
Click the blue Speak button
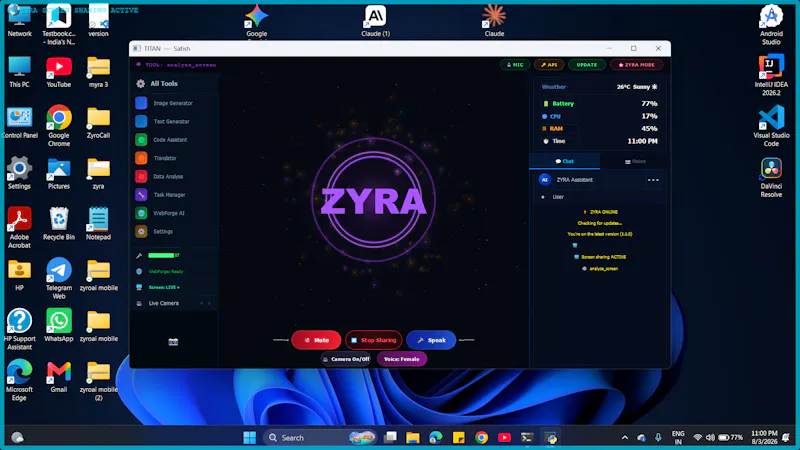click(431, 340)
